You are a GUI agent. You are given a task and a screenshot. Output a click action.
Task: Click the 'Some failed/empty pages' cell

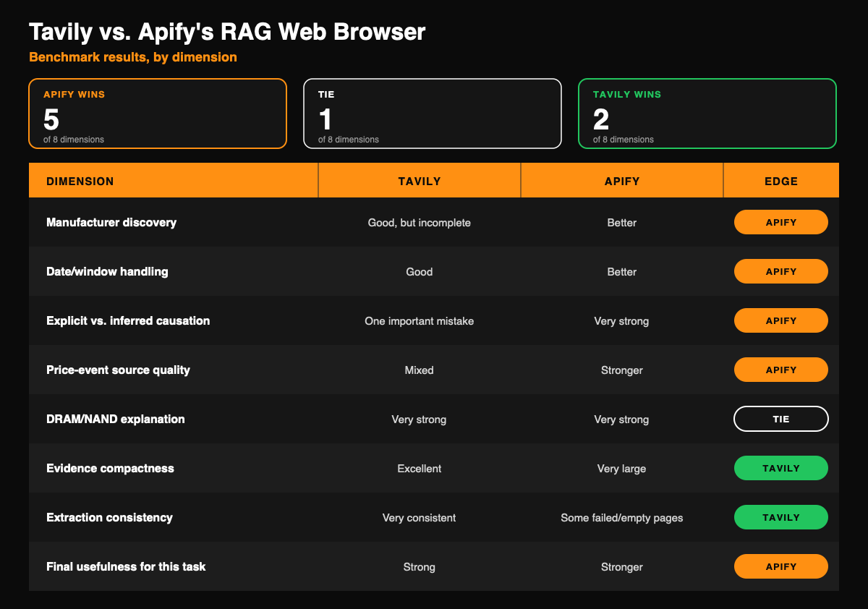622,518
